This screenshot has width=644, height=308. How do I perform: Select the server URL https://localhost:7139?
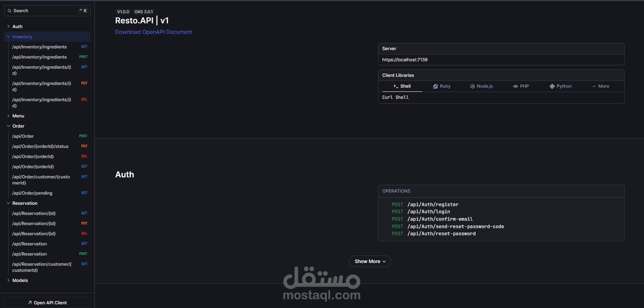[x=405, y=60]
